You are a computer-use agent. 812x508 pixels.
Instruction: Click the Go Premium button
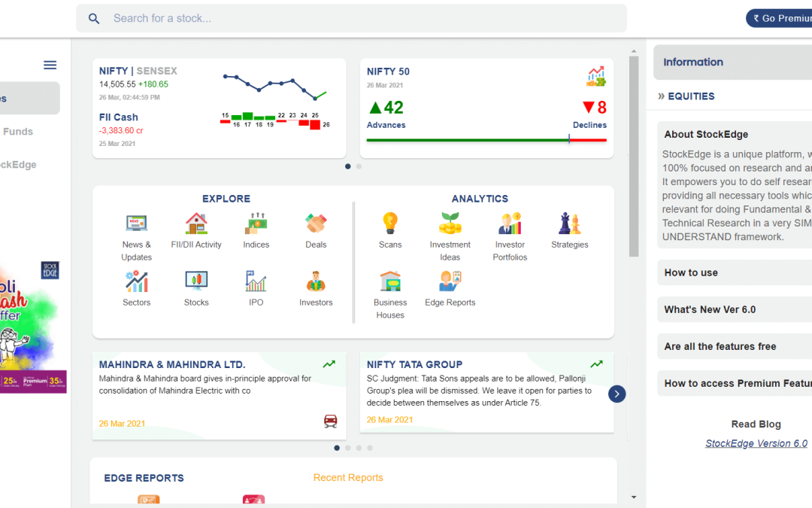click(x=780, y=18)
